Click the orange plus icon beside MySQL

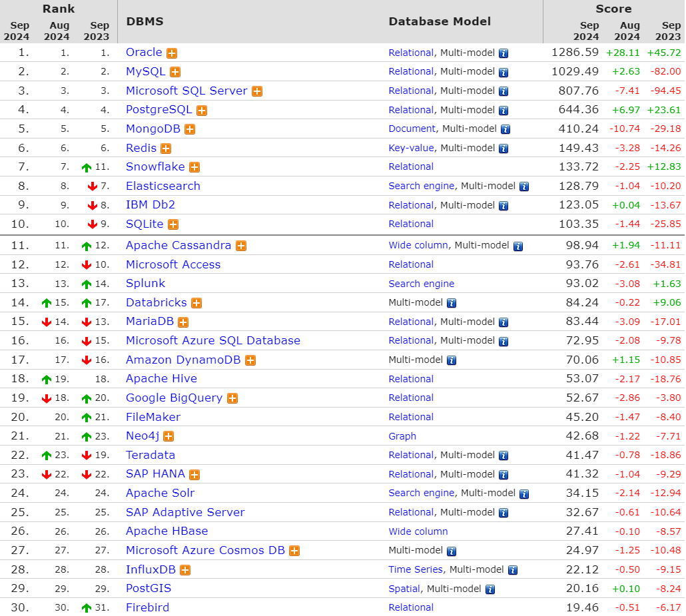(175, 72)
